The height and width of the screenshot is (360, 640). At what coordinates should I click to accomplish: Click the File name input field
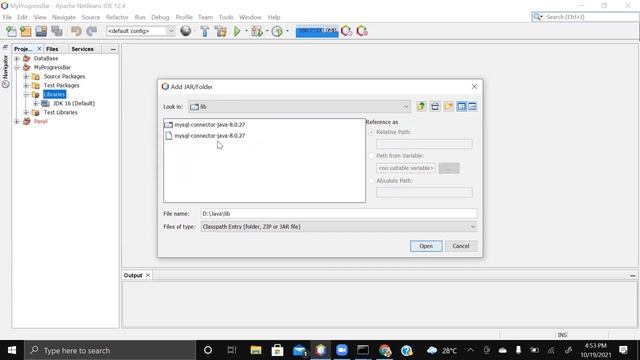pos(339,213)
